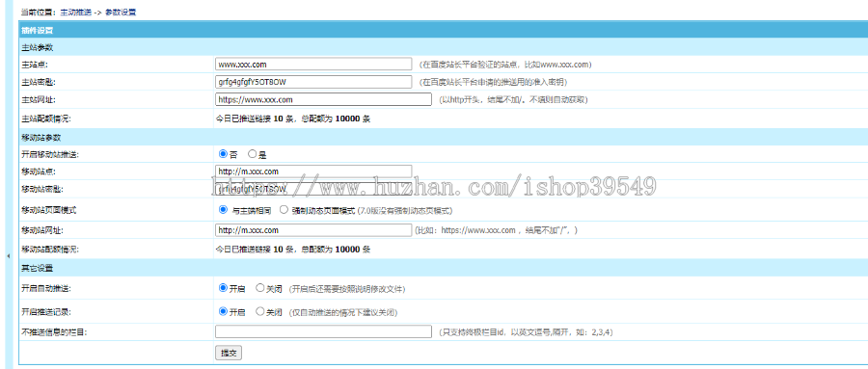Click hint 仅自动推送的情况下建议关闭
Viewport: 868px width, 369px height.
pos(343,312)
